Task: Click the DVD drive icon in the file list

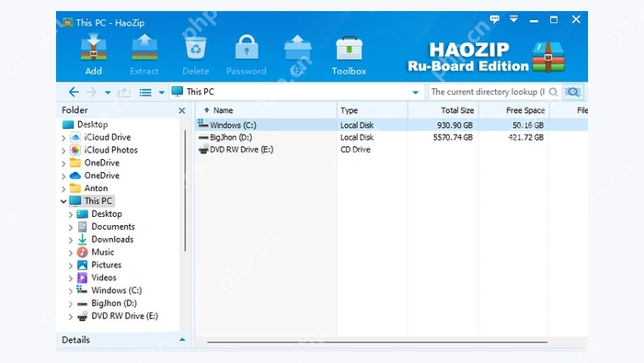Action: (203, 150)
